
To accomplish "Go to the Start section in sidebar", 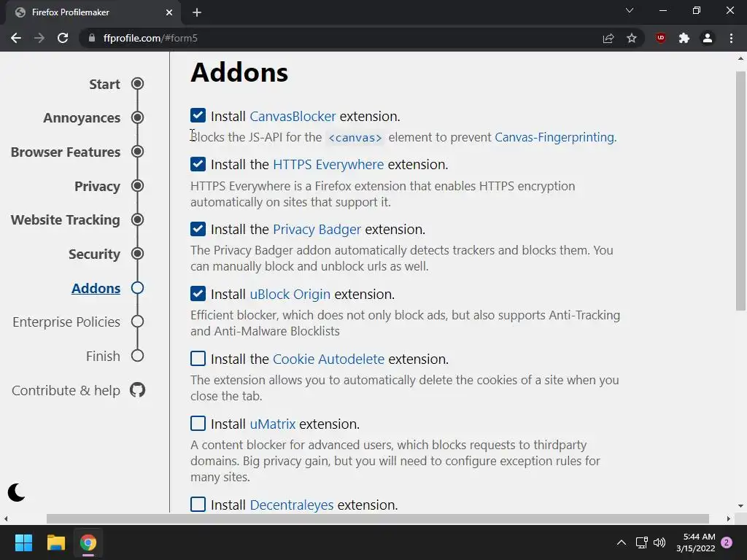I will pyautogui.click(x=104, y=85).
